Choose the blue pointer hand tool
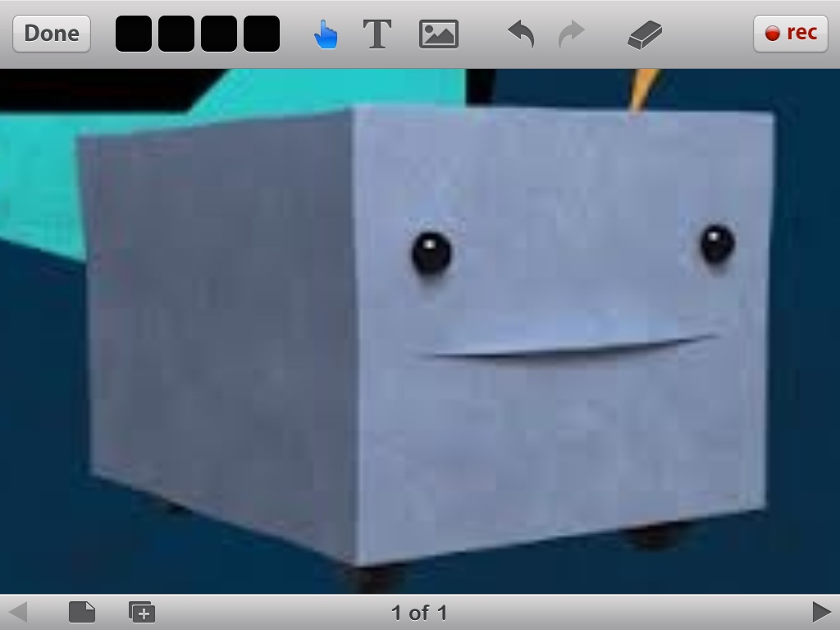The width and height of the screenshot is (840, 630). (x=326, y=34)
